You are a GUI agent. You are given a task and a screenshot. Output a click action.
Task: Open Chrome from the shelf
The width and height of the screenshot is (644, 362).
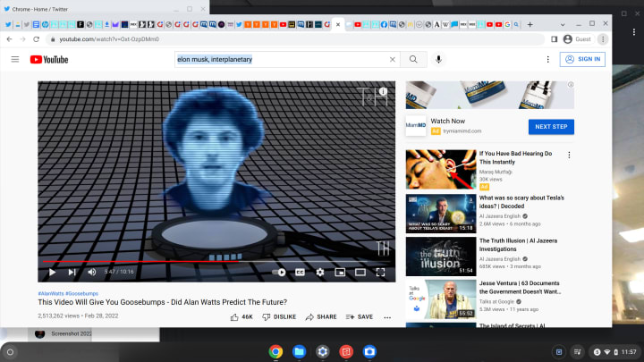(x=275, y=352)
